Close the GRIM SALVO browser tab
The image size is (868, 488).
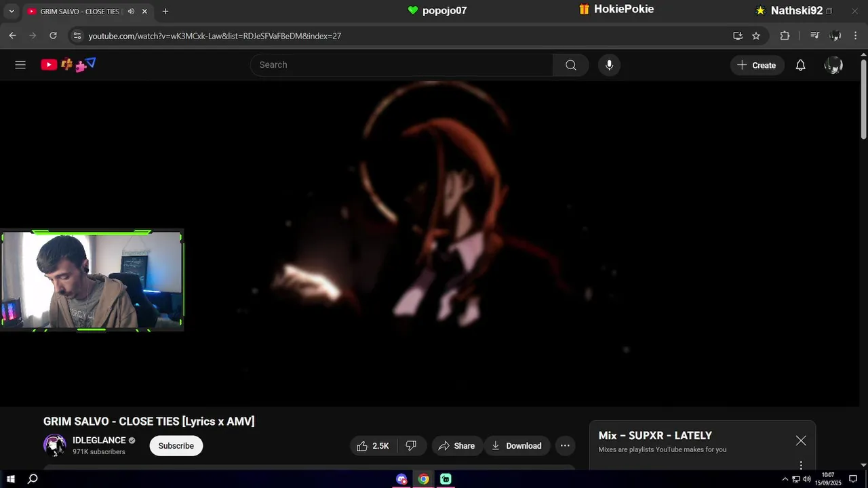point(144,12)
